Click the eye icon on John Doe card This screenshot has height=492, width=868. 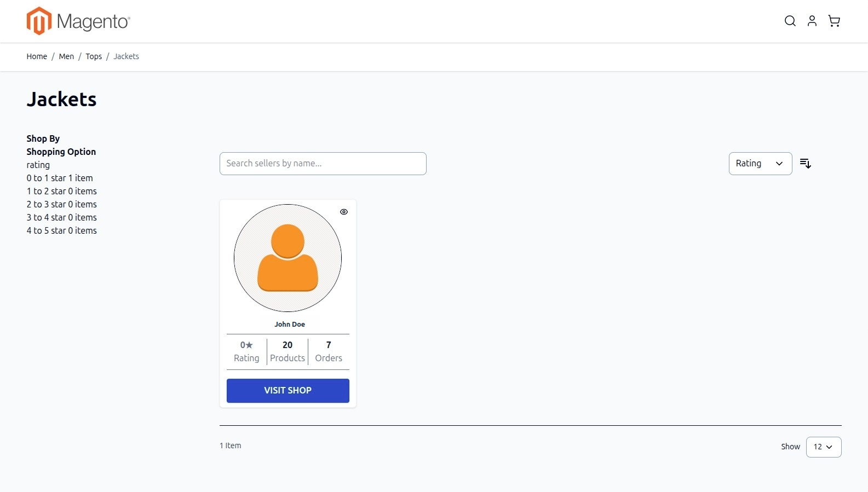[344, 212]
